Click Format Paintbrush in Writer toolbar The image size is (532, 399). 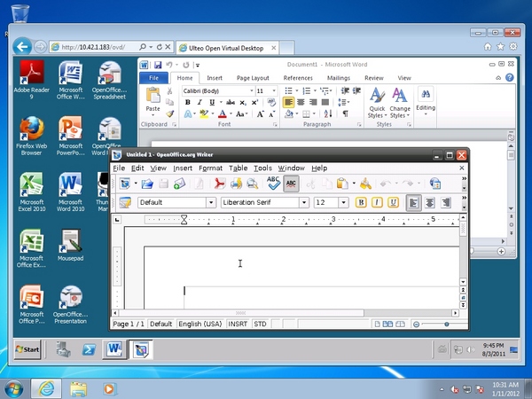click(365, 184)
